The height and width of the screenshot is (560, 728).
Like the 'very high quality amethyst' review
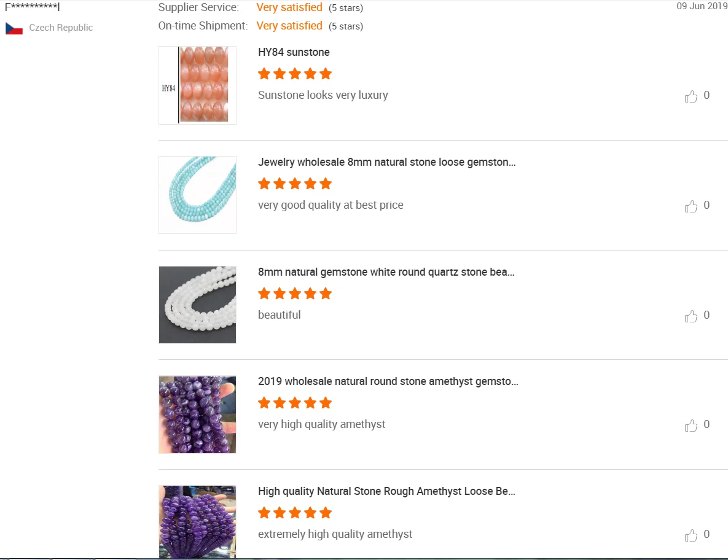(691, 426)
